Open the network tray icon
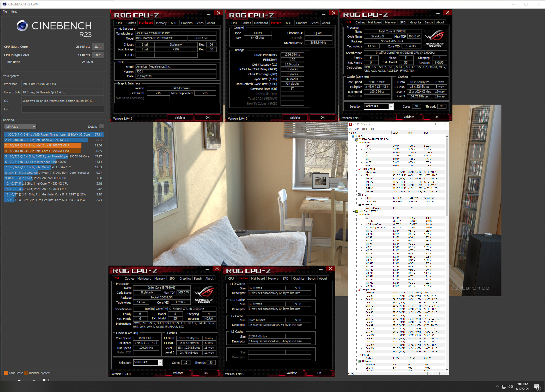This screenshot has width=545, height=392. (504, 387)
